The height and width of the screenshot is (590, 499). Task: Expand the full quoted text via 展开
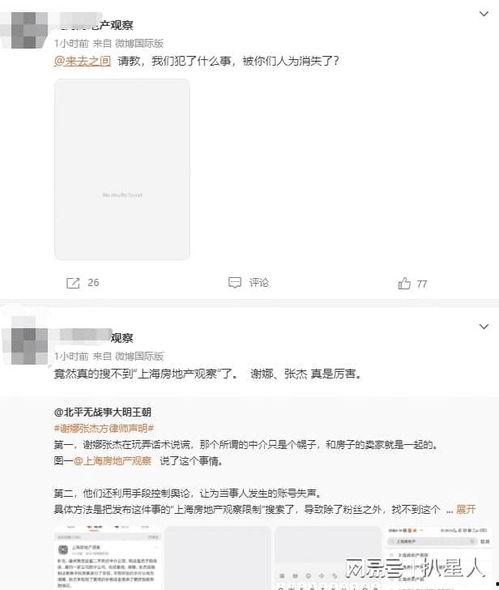[x=466, y=510]
